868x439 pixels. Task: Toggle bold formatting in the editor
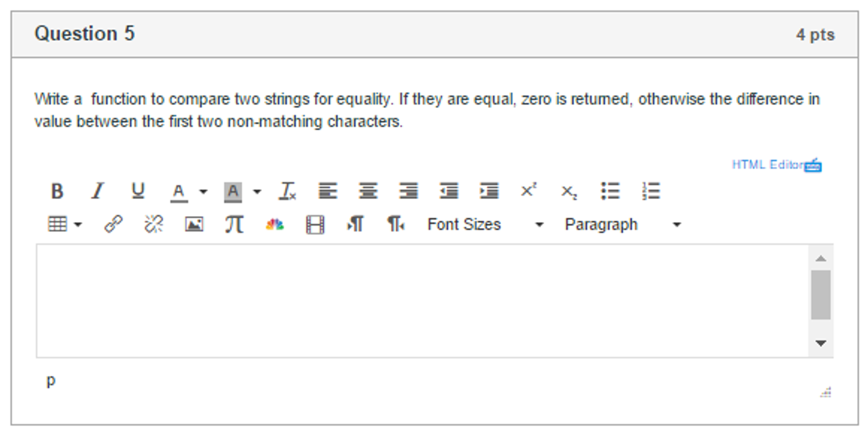(x=57, y=191)
